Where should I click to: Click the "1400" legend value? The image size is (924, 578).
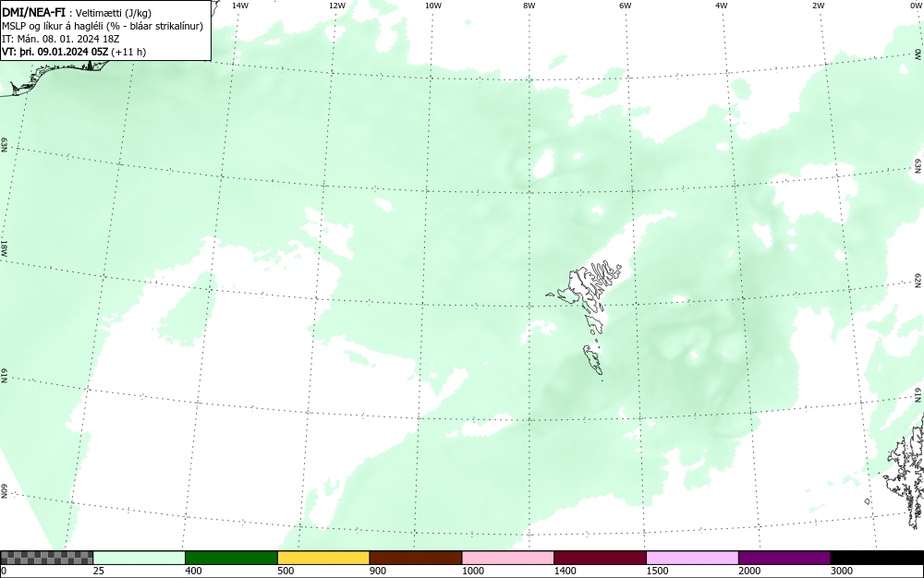[565, 571]
